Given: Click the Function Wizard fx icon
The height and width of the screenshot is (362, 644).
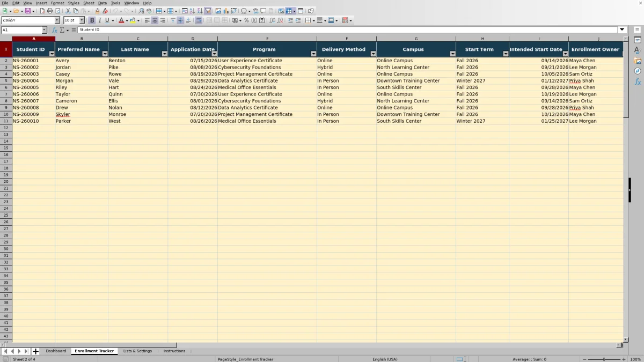Looking at the screenshot, I should [55, 30].
